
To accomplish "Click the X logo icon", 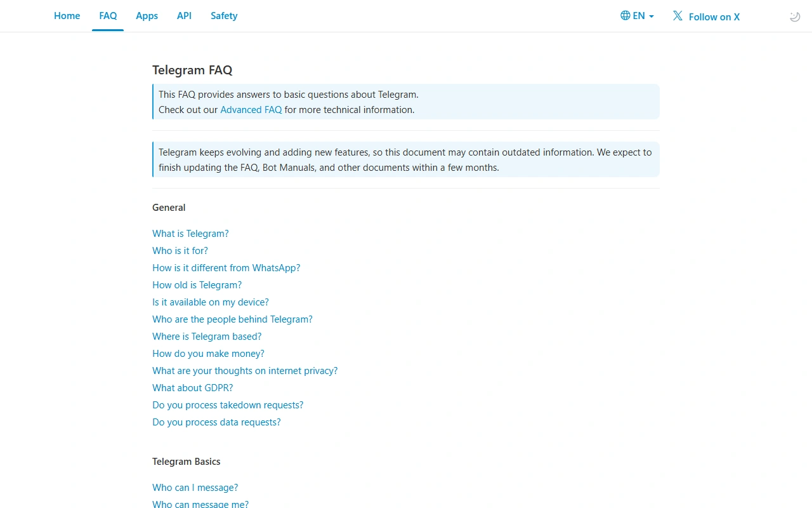I will [678, 16].
